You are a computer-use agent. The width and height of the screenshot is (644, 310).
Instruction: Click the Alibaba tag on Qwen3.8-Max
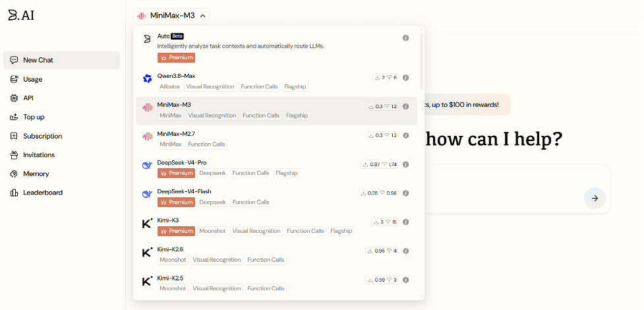tap(169, 87)
